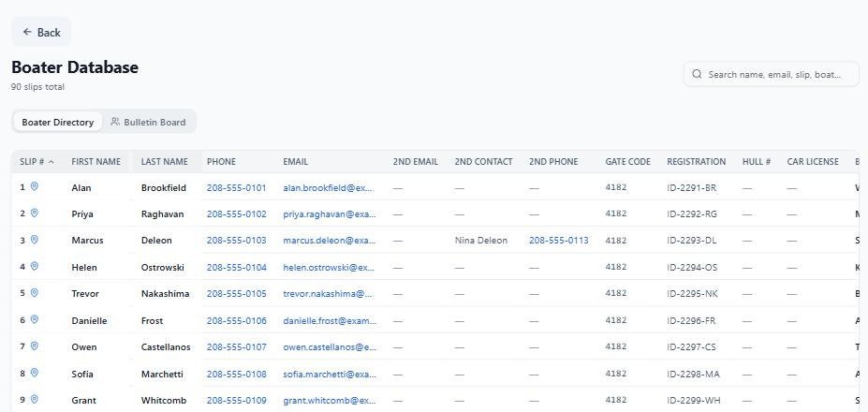Sort by the 2ND EMAIL column header
Viewport: 868px width, 412px height.
coord(416,162)
